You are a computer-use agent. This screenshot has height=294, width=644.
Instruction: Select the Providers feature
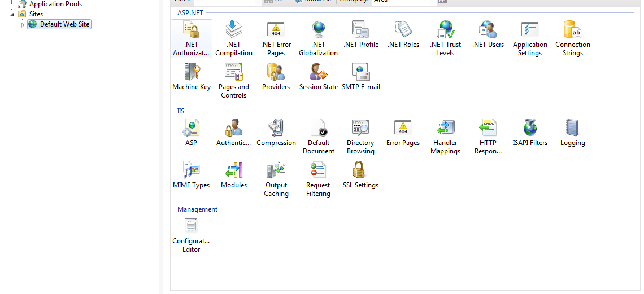click(276, 77)
